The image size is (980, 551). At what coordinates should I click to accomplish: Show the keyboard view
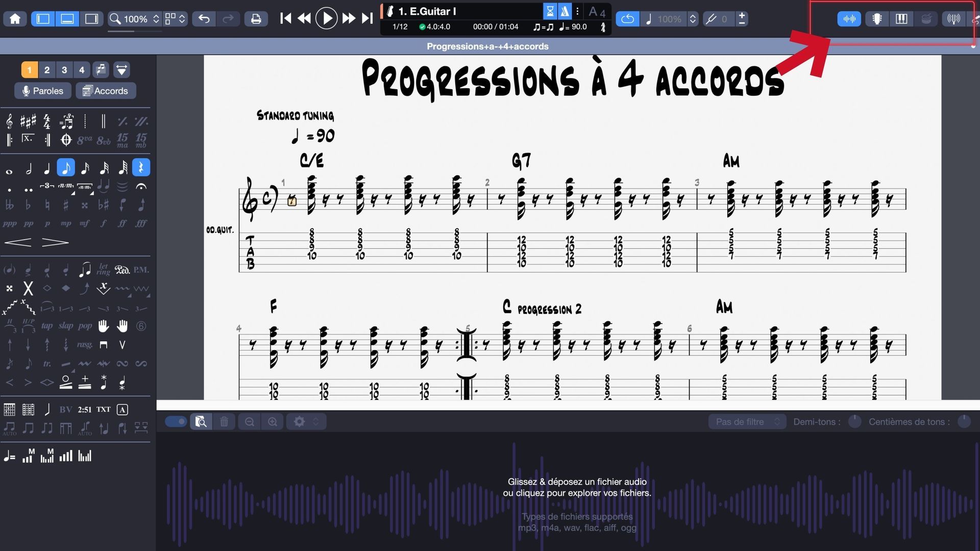pyautogui.click(x=901, y=19)
